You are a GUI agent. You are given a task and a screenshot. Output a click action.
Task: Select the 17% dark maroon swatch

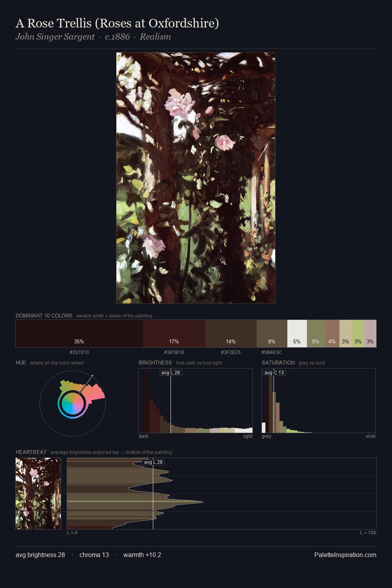(174, 334)
